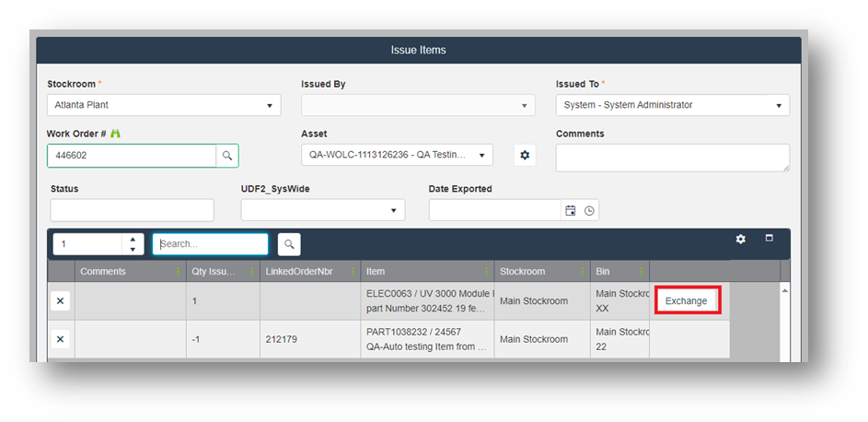This screenshot has height=422, width=868.
Task: Open the Comments column options menu
Action: pos(176,272)
